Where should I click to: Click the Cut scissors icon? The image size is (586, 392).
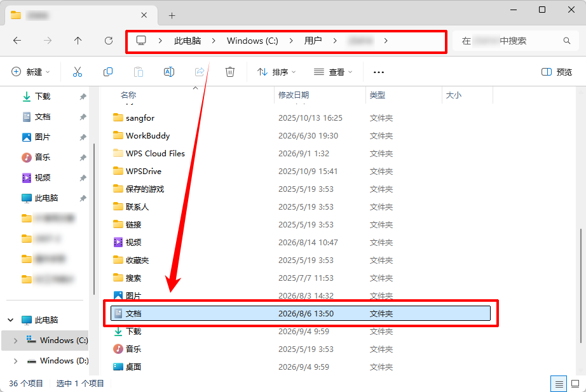coord(78,72)
